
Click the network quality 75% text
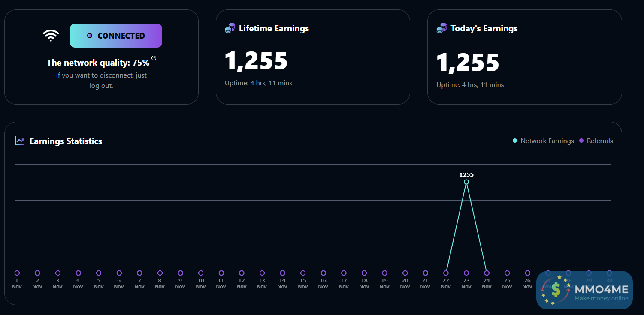[98, 63]
